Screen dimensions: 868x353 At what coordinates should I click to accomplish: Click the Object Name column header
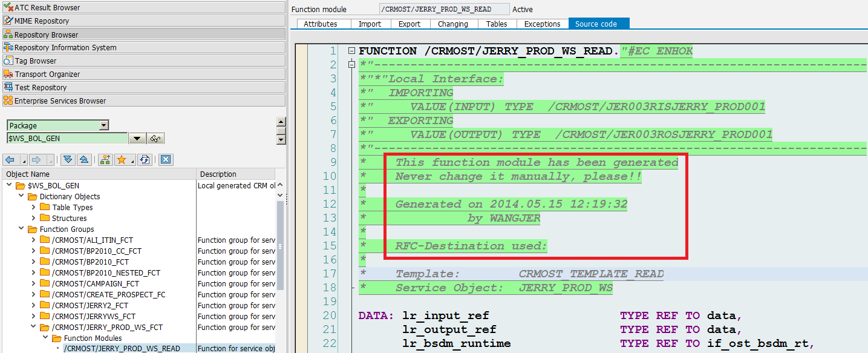(100, 174)
